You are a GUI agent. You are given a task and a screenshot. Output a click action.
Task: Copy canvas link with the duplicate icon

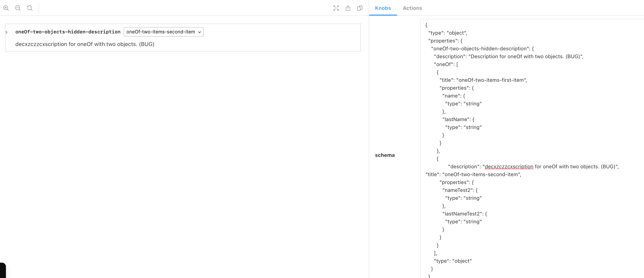(359, 8)
